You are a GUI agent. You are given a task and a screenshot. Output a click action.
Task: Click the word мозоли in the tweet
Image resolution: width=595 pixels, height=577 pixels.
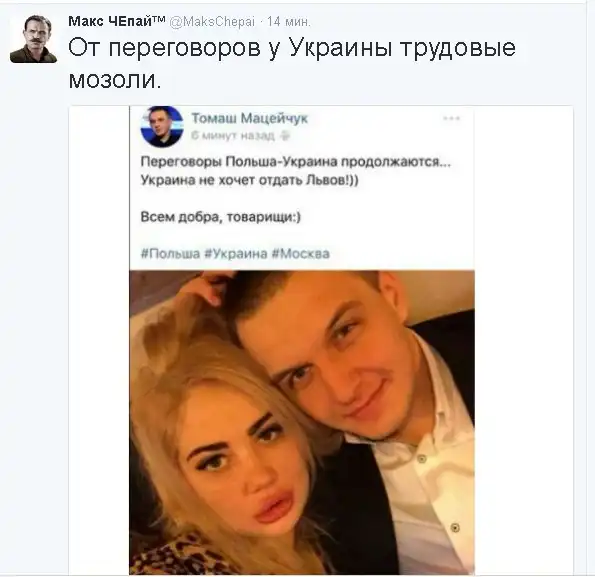tap(115, 79)
